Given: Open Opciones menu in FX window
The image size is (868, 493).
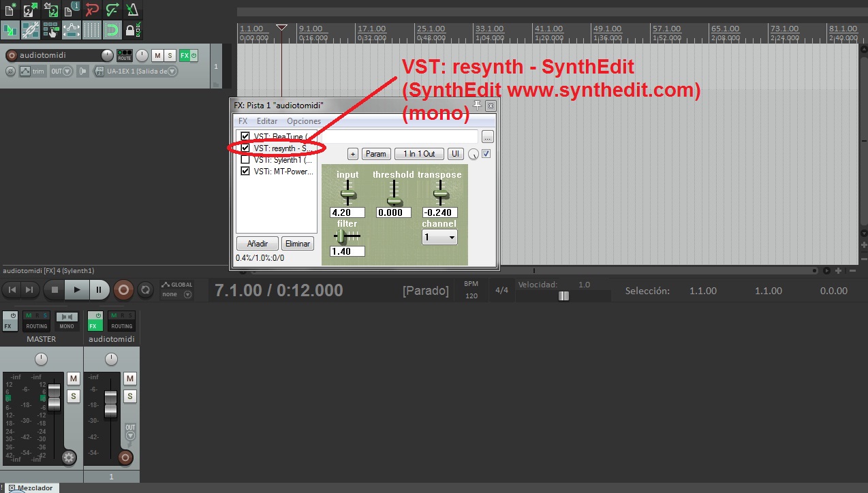Looking at the screenshot, I should [x=304, y=121].
